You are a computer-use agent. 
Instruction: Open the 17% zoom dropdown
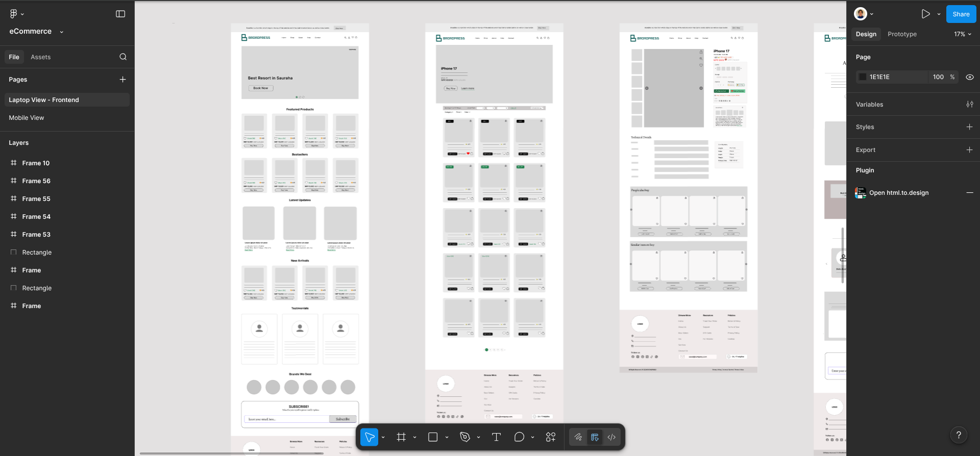(963, 34)
